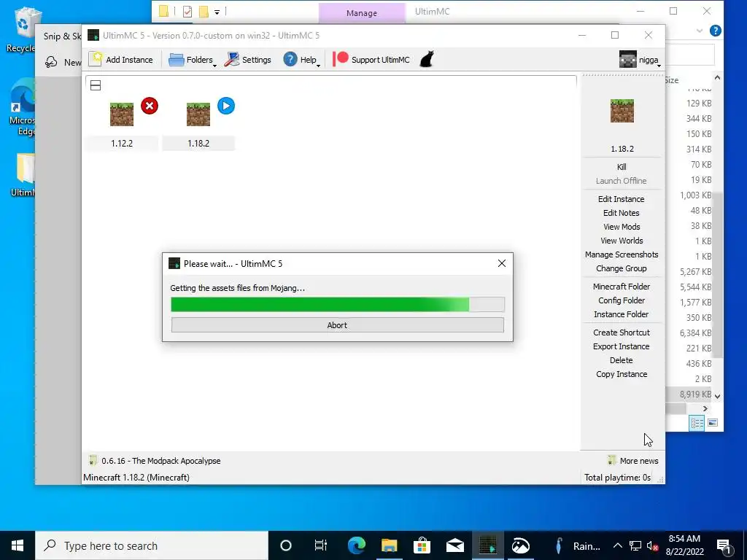Open the UltimMC Settings
This screenshot has height=560, width=747.
click(x=248, y=60)
